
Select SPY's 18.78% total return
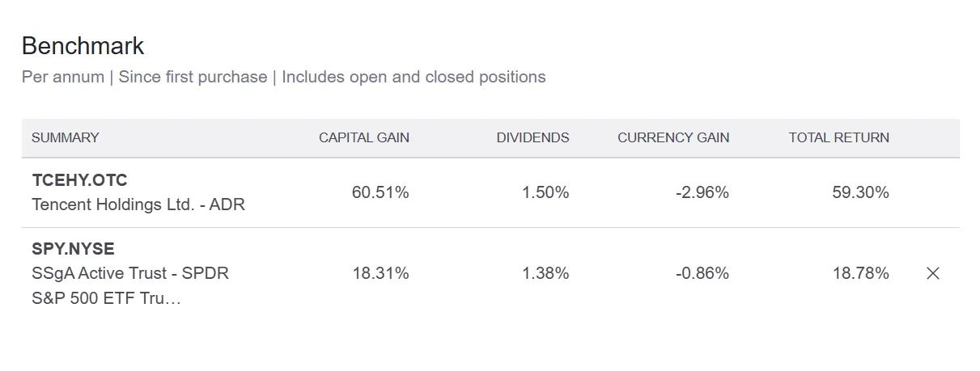[x=860, y=273]
